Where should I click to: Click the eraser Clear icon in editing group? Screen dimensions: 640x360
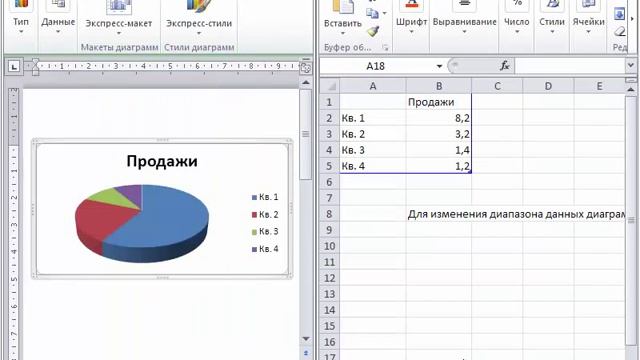(620, 31)
